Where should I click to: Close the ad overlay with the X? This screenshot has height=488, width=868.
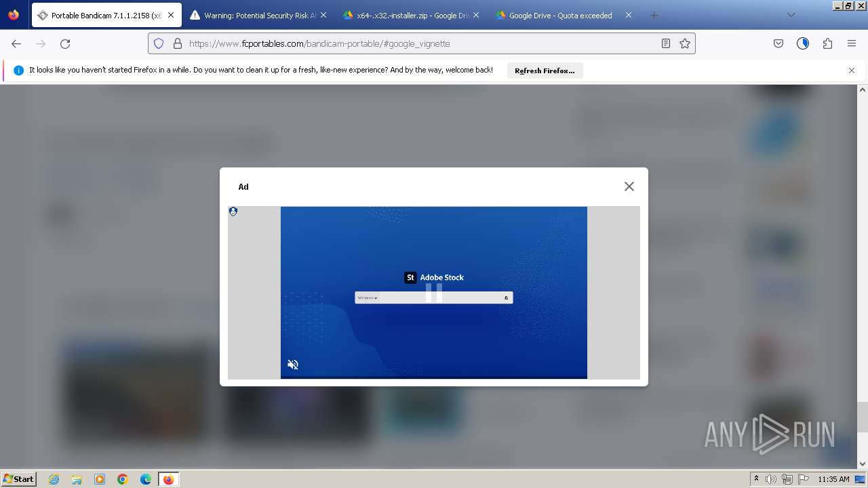coord(629,186)
